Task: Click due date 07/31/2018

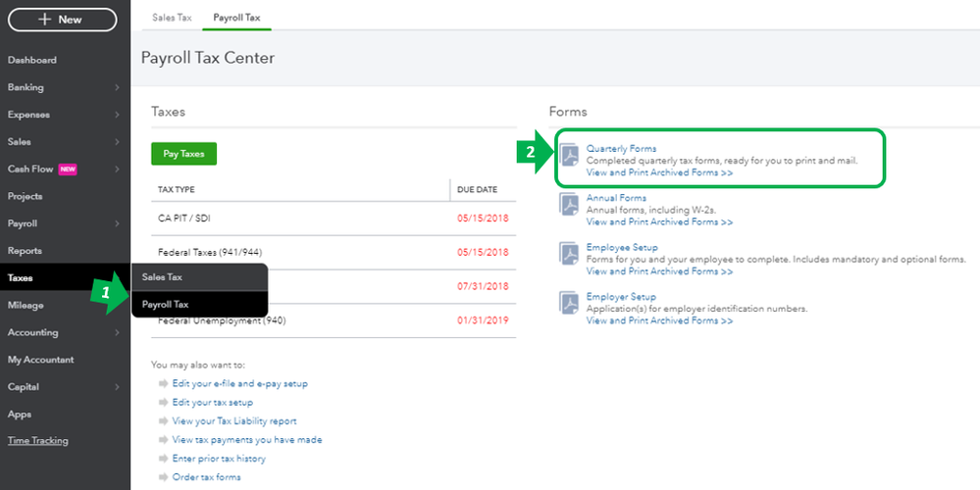Action: click(484, 286)
